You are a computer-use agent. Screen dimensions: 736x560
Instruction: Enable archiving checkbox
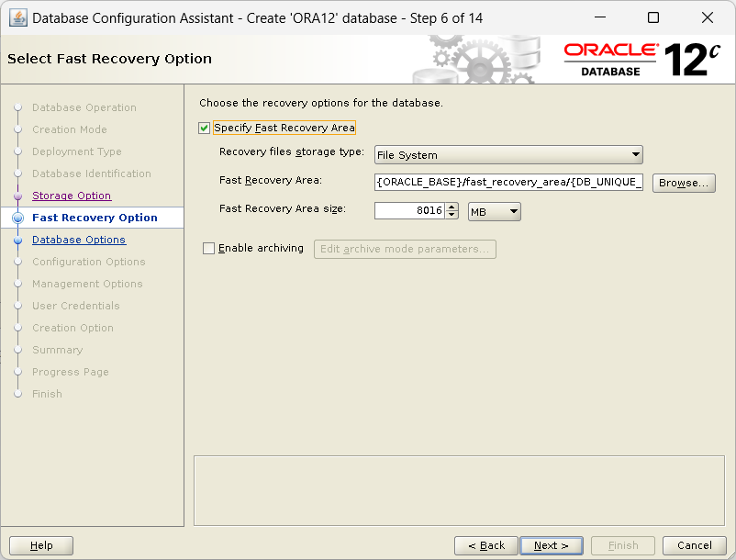(208, 248)
